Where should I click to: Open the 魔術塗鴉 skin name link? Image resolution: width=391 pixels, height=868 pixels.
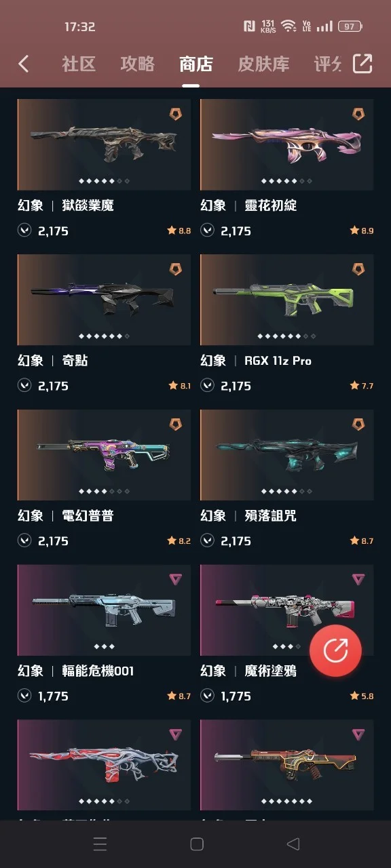[270, 671]
